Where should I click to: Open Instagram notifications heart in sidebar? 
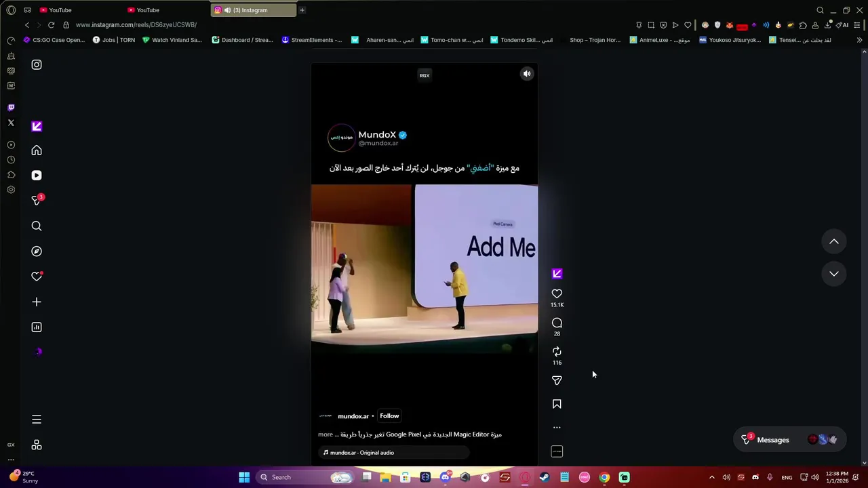(37, 277)
